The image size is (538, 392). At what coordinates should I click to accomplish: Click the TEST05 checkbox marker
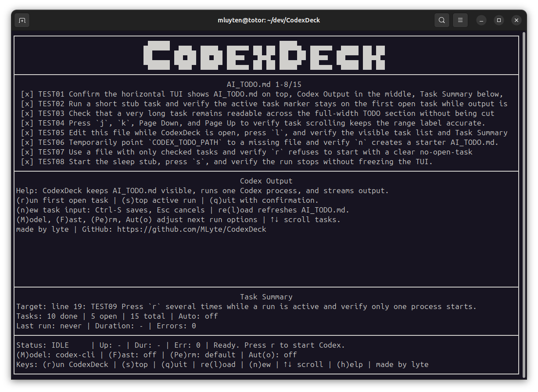tap(27, 133)
